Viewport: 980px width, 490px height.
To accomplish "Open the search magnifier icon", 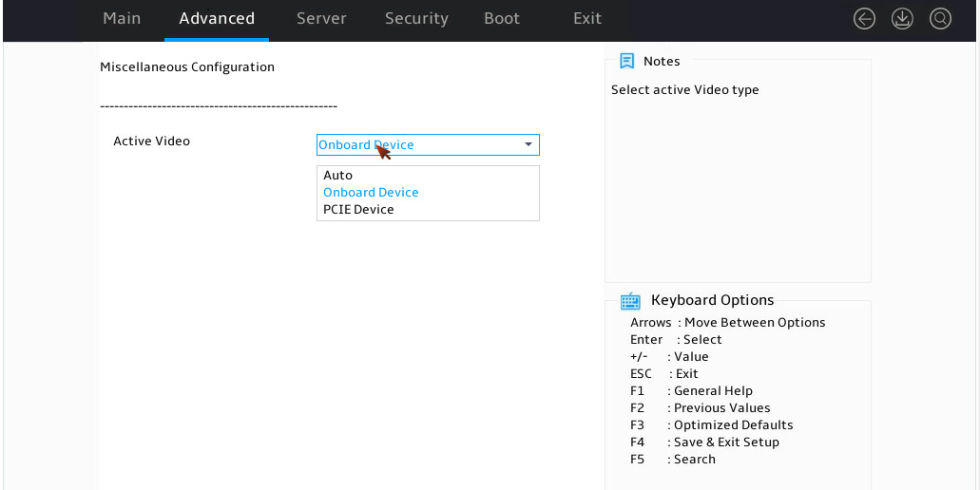I will pyautogui.click(x=940, y=19).
